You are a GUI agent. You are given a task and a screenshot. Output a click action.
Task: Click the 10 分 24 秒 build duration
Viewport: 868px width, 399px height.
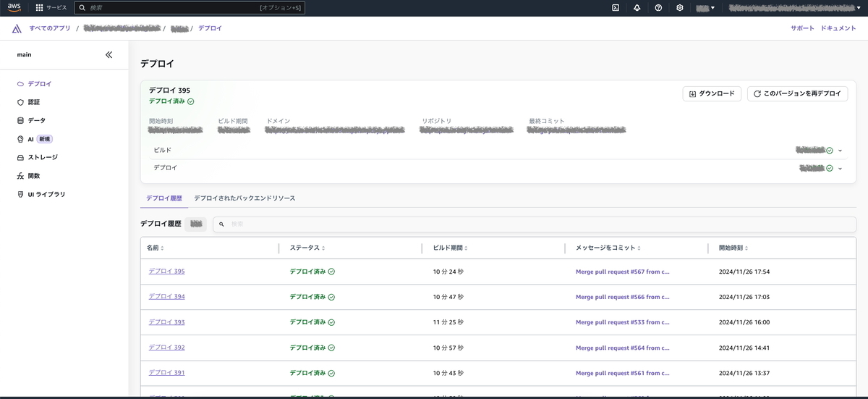coord(448,272)
